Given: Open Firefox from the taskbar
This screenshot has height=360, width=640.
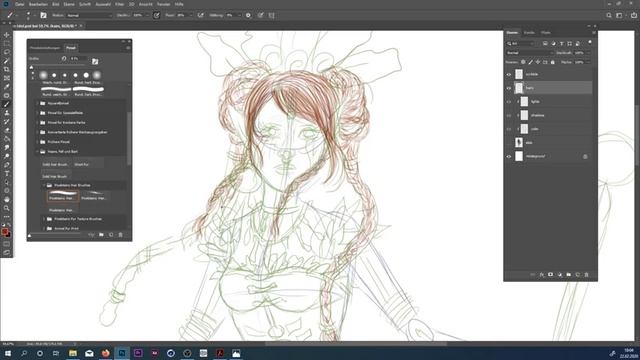Looking at the screenshot, I should 105,353.
